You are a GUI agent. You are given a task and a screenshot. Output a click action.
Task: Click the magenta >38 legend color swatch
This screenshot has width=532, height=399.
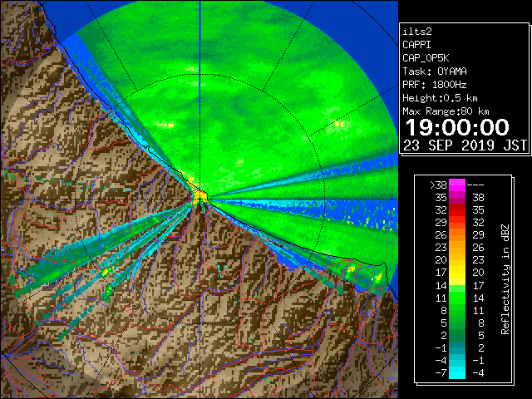[457, 185]
